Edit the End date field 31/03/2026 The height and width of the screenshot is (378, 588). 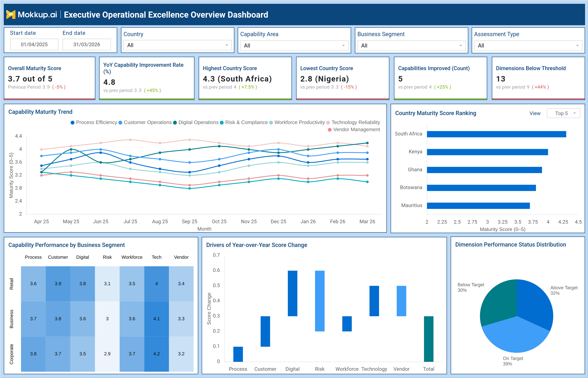tap(87, 45)
